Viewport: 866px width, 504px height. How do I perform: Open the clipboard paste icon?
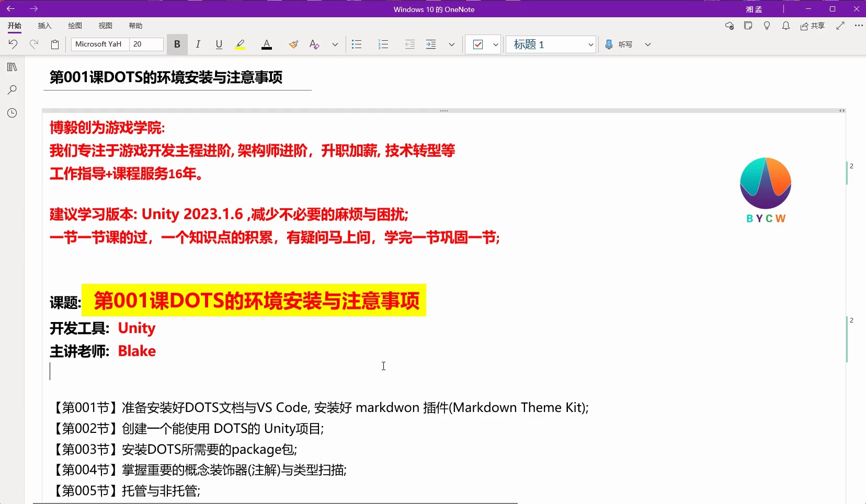55,44
